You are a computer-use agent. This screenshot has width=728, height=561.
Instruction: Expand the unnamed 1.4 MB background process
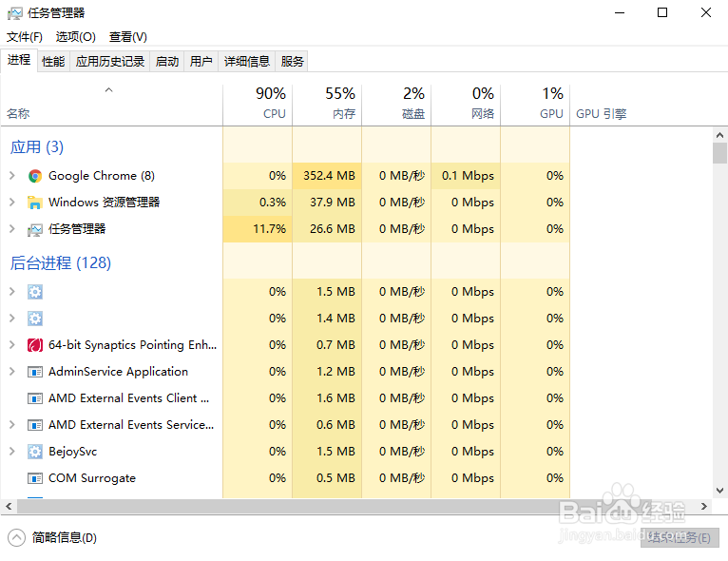tap(12, 319)
